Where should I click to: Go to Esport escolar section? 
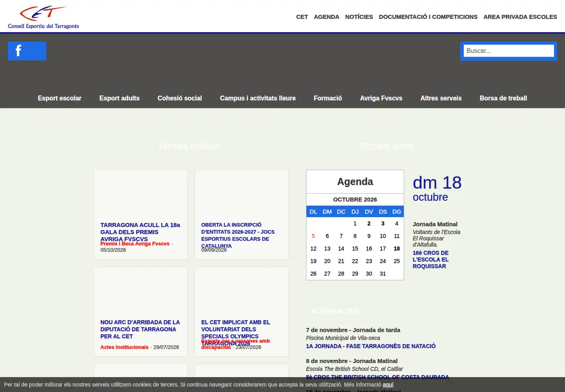click(x=60, y=98)
